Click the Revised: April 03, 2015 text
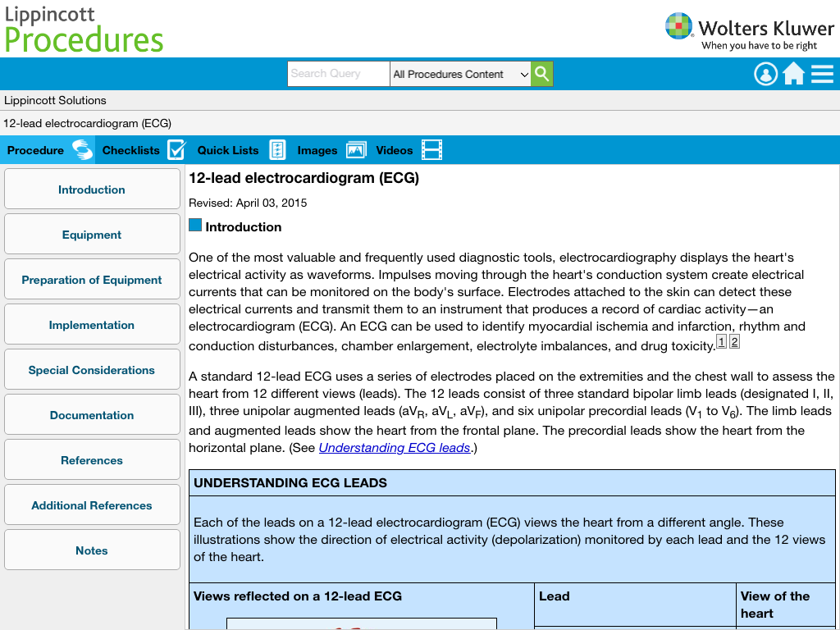 tap(248, 203)
